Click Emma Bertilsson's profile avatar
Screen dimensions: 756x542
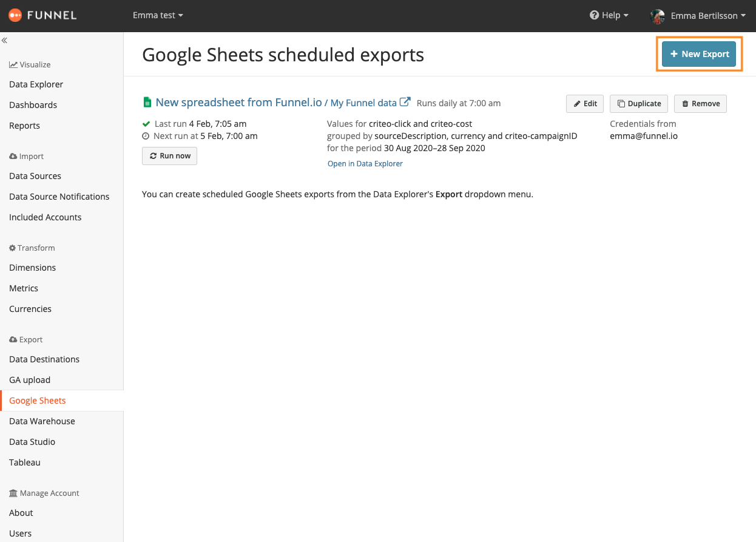pyautogui.click(x=658, y=16)
